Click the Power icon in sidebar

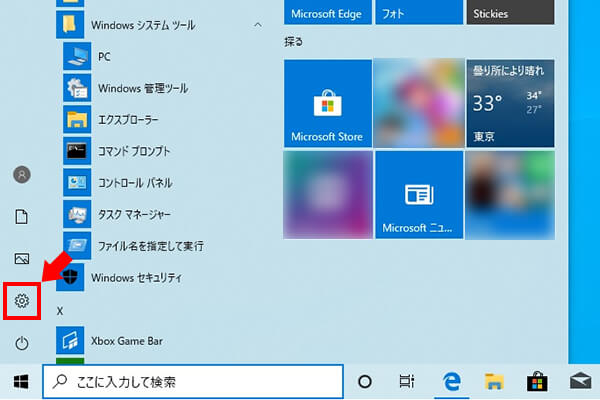coord(22,344)
